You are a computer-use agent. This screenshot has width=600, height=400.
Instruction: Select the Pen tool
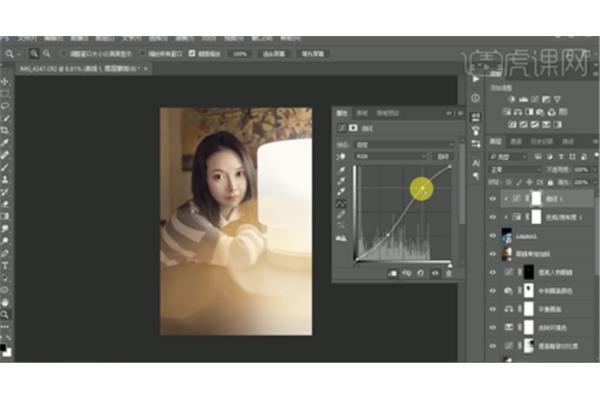5,253
